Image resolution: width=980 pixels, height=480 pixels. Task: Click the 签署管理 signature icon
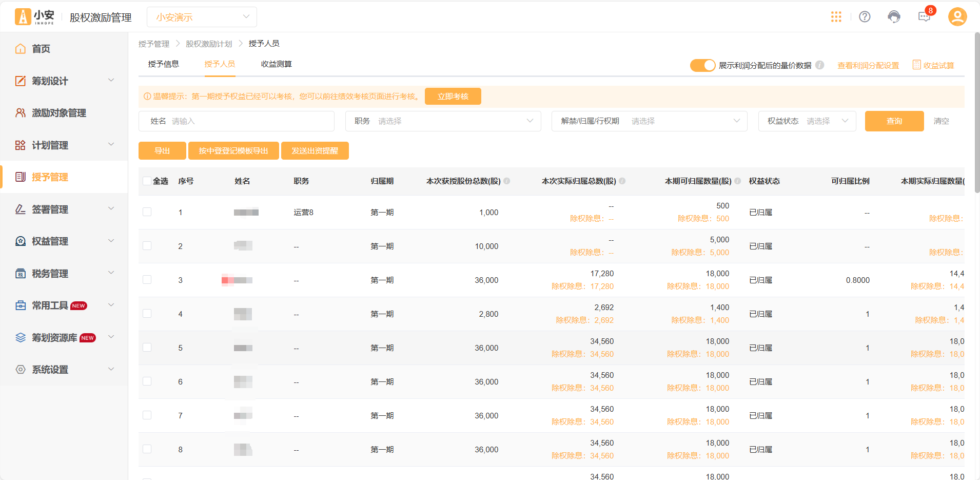pos(21,209)
